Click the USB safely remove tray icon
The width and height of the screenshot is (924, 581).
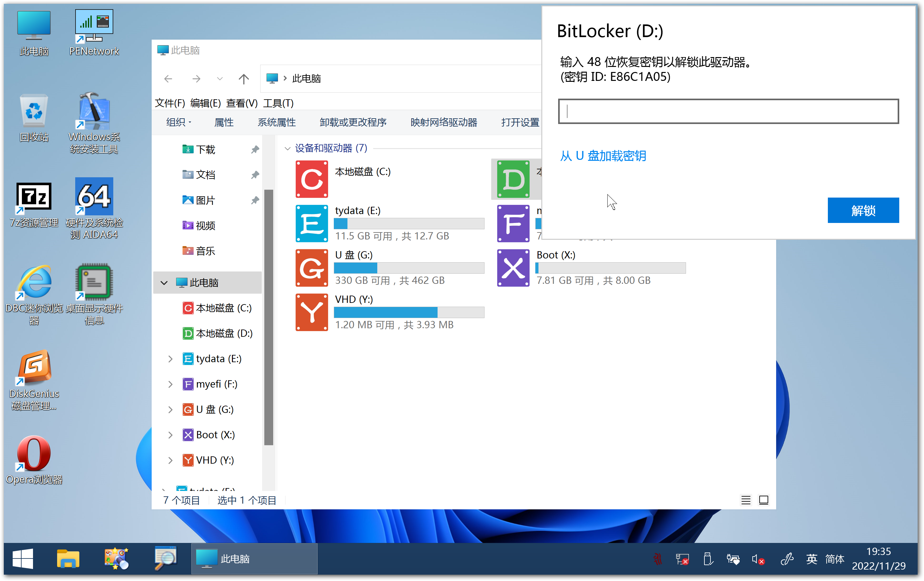(x=708, y=559)
